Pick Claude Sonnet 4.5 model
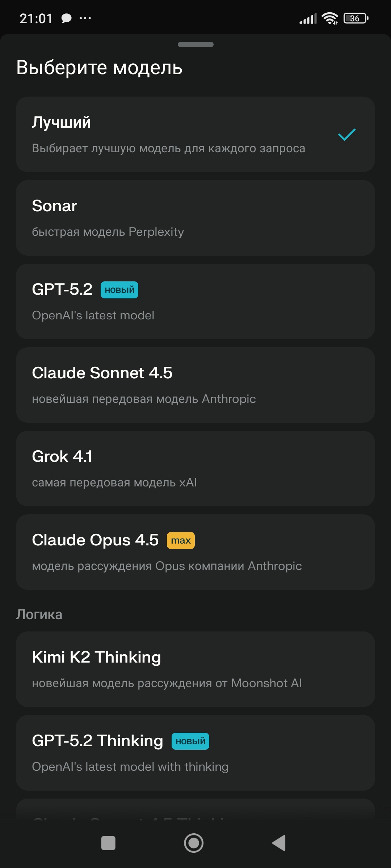The height and width of the screenshot is (868, 391). (195, 385)
